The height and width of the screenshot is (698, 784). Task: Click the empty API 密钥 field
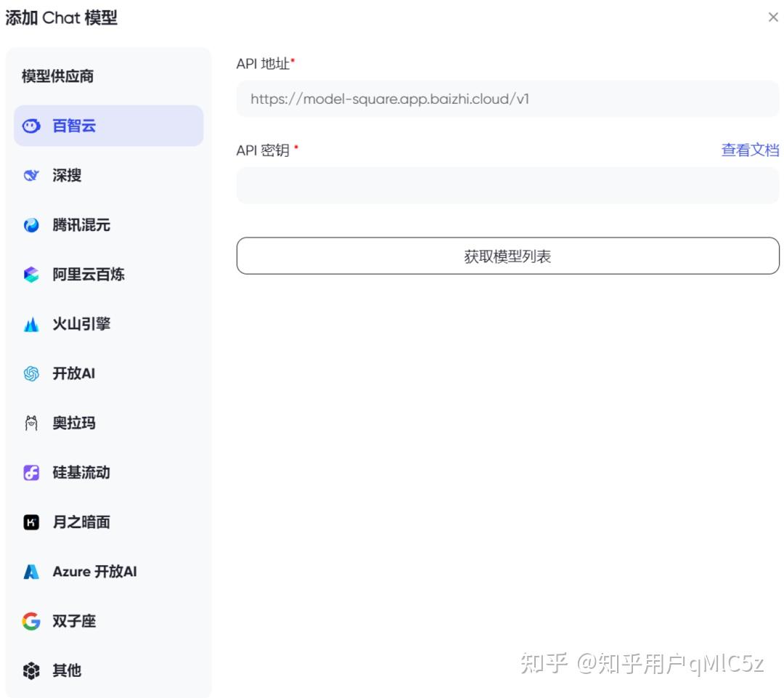click(x=507, y=186)
